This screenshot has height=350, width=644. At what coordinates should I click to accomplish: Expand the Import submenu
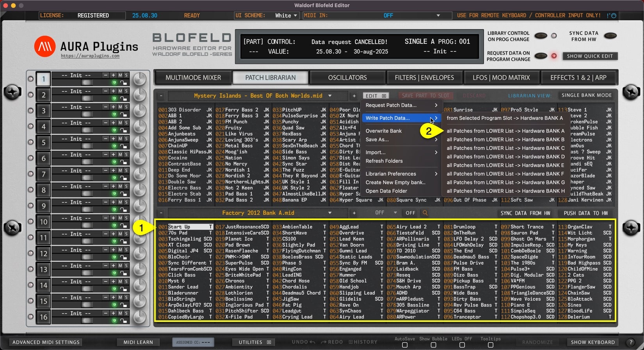[402, 152]
